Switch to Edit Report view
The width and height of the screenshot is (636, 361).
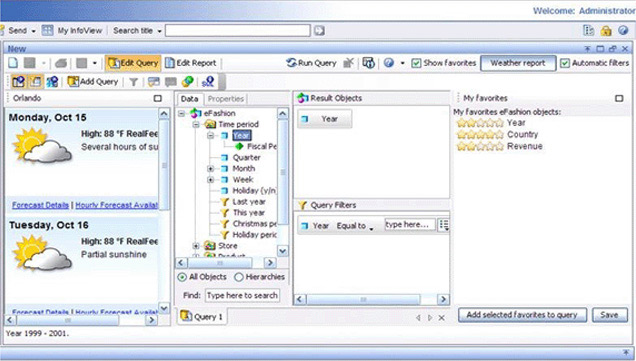click(x=191, y=63)
